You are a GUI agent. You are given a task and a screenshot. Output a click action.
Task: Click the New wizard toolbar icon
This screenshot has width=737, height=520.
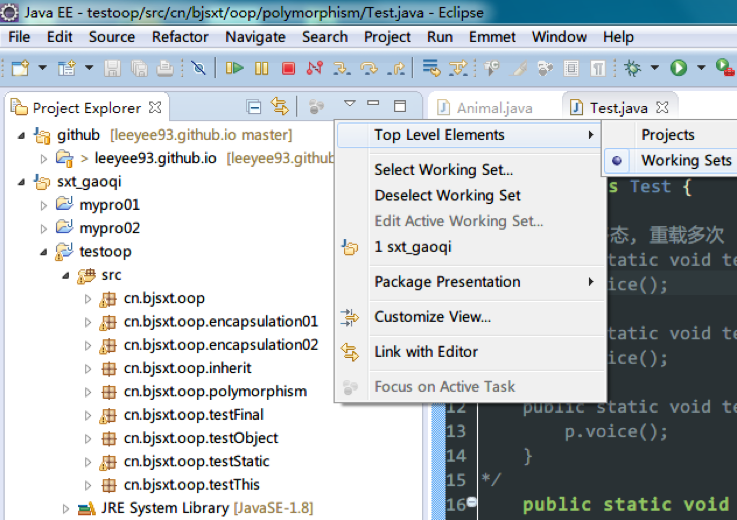[x=20, y=69]
